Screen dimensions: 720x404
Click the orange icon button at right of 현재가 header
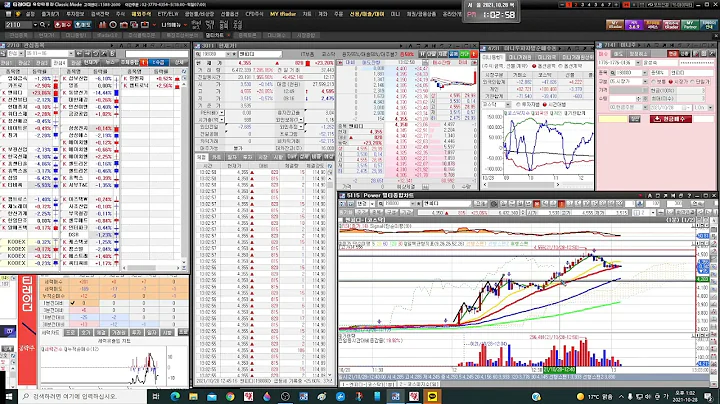[474, 54]
